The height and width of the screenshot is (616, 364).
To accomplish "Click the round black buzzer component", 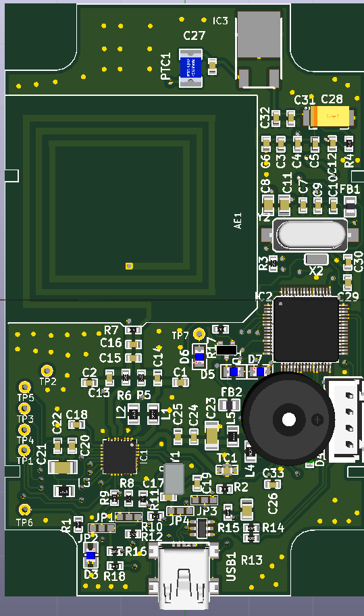I will (x=288, y=419).
